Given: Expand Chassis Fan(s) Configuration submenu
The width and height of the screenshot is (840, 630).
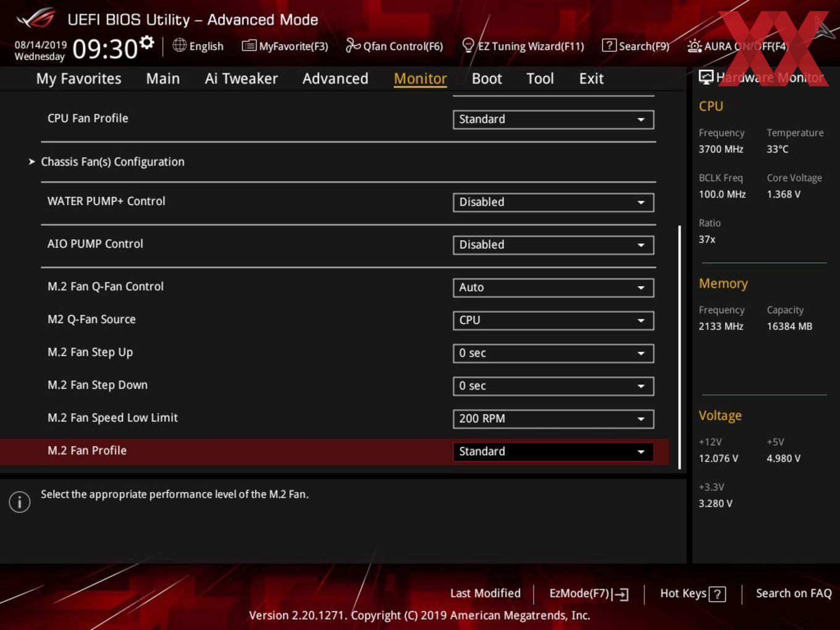Looking at the screenshot, I should [x=112, y=162].
